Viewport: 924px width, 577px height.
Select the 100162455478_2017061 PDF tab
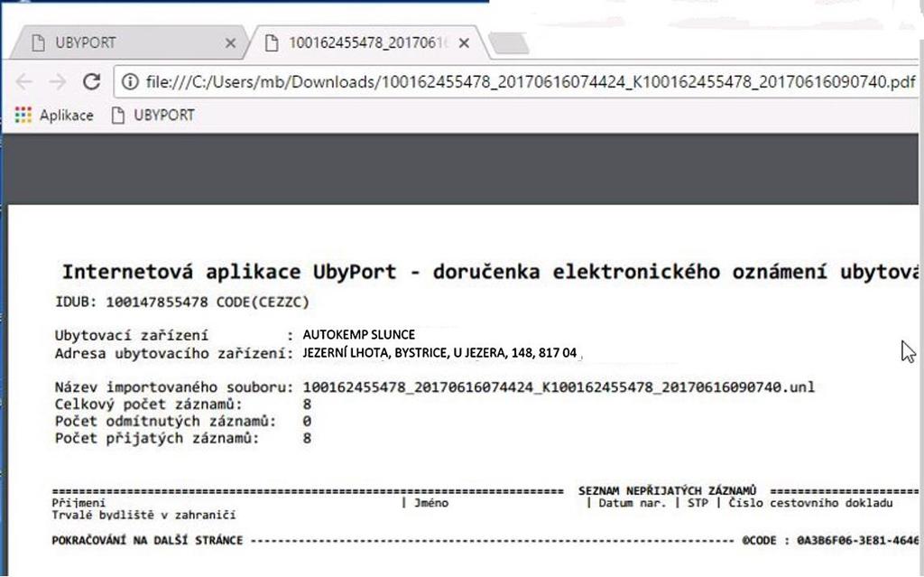[366, 43]
